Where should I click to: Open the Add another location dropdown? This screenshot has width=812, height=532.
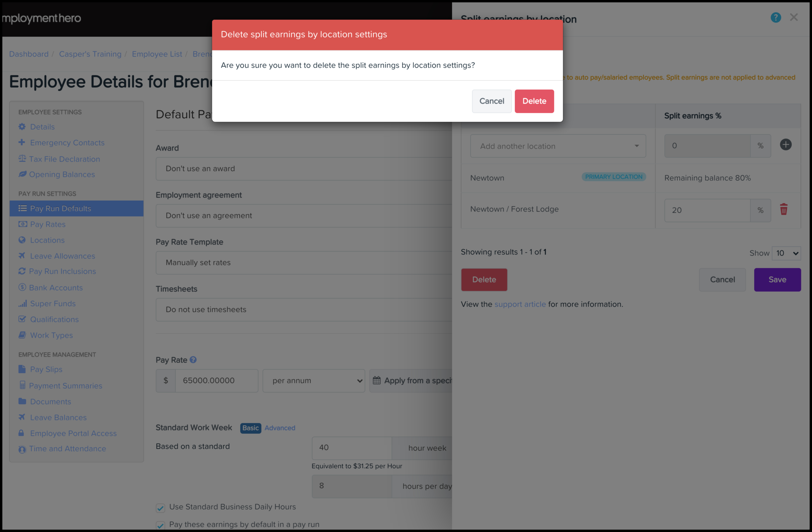click(558, 146)
